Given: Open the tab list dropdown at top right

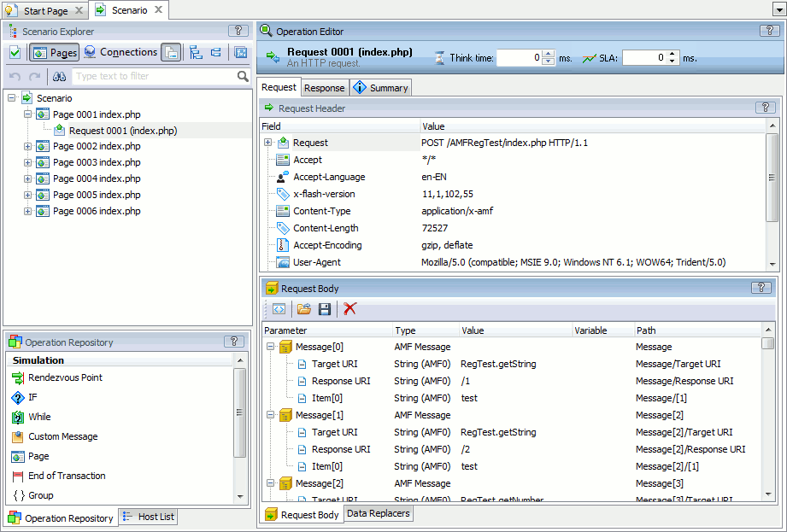Looking at the screenshot, I should pos(779,9).
